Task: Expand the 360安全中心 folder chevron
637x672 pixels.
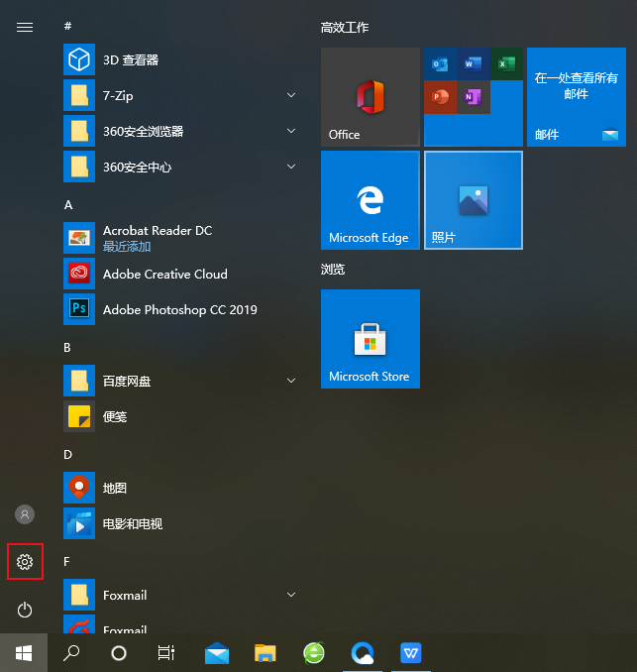Action: pos(291,167)
